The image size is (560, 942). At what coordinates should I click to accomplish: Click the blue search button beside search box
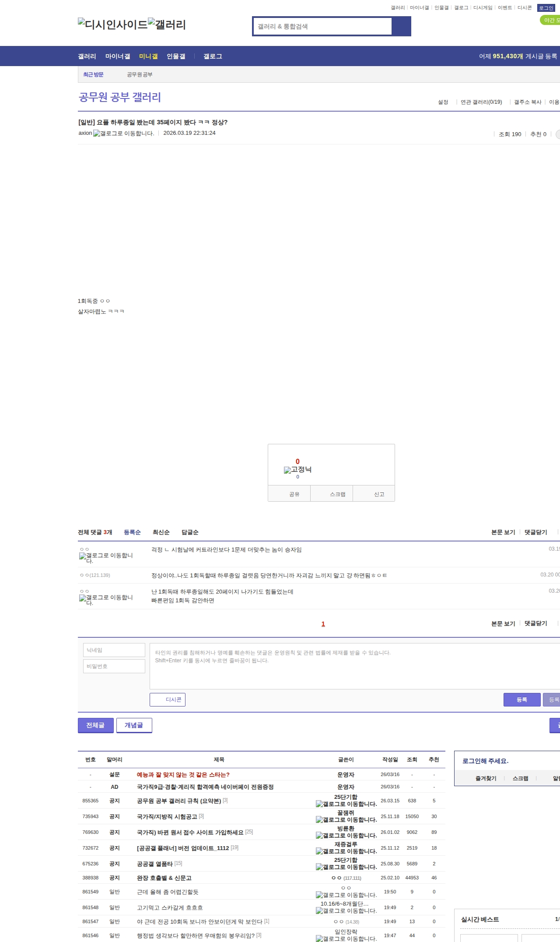coord(401,26)
